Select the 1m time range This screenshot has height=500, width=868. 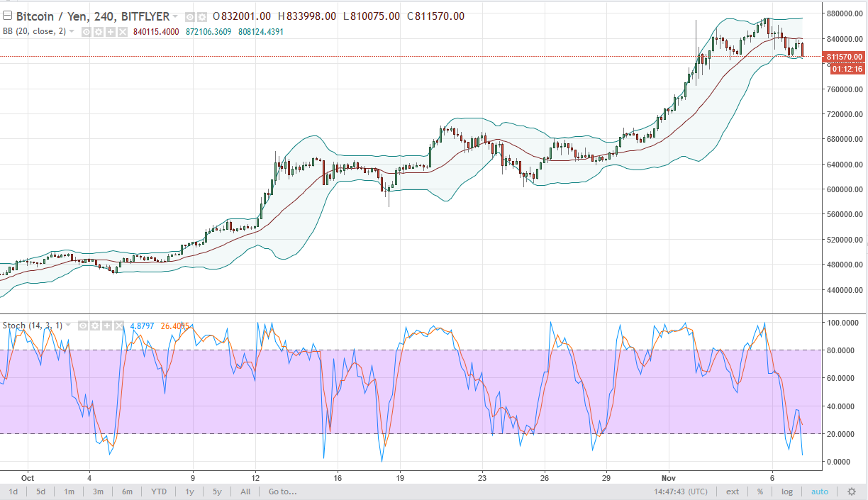[69, 491]
